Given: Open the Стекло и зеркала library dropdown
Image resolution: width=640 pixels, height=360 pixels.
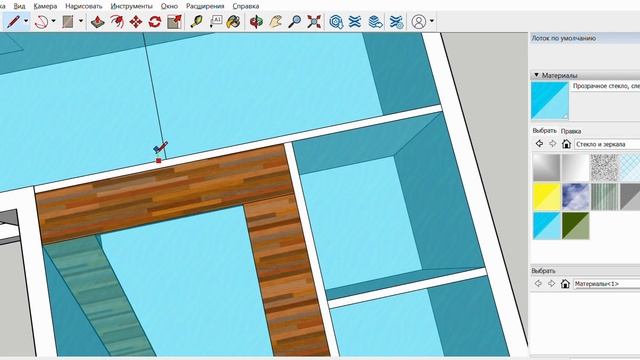Looking at the screenshot, I should (x=607, y=144).
